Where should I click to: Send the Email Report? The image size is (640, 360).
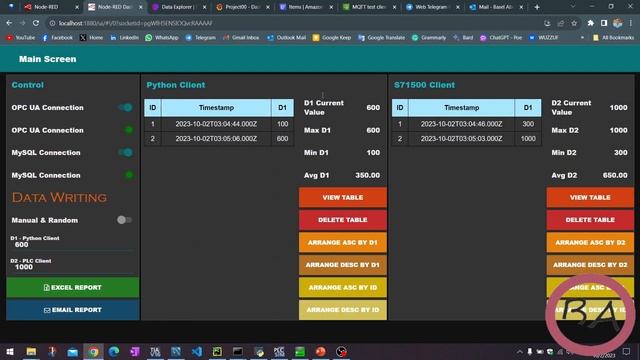pos(73,310)
